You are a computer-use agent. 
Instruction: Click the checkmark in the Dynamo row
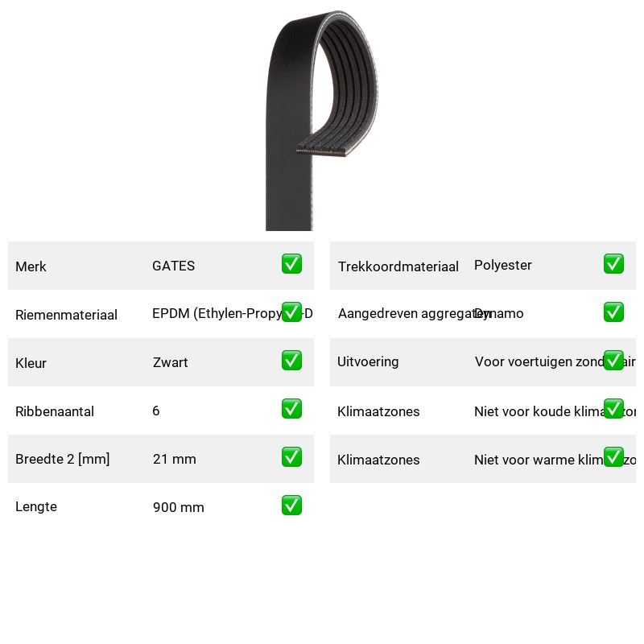(x=613, y=312)
